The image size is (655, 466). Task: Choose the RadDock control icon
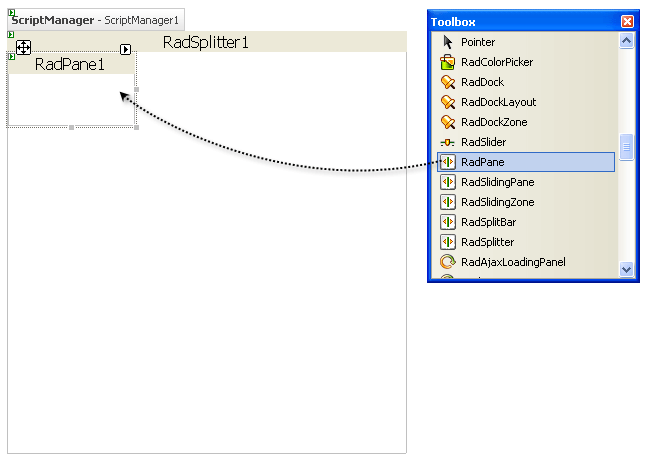(449, 82)
